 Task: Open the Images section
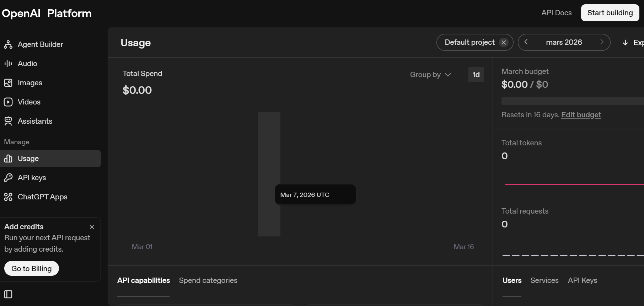pyautogui.click(x=50, y=83)
